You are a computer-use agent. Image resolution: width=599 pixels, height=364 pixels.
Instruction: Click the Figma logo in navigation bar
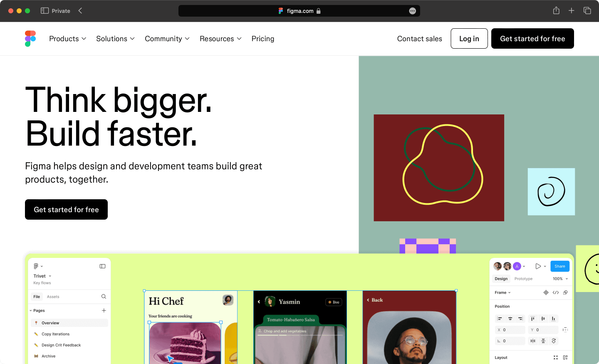click(30, 39)
